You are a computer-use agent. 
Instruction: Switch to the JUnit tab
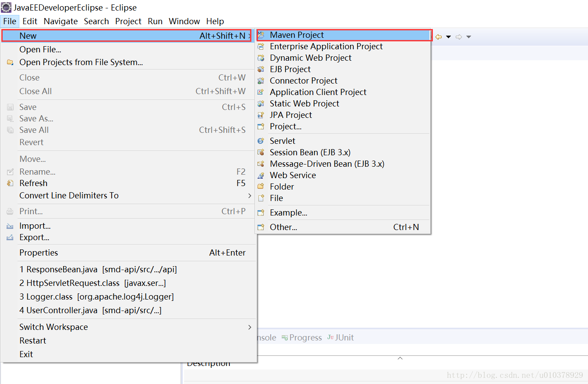pos(341,338)
